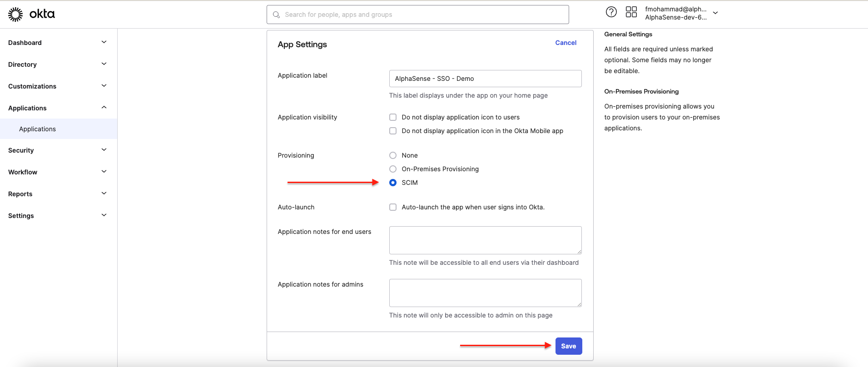Open the apps grid icon
This screenshot has width=868, height=367.
pos(631,12)
